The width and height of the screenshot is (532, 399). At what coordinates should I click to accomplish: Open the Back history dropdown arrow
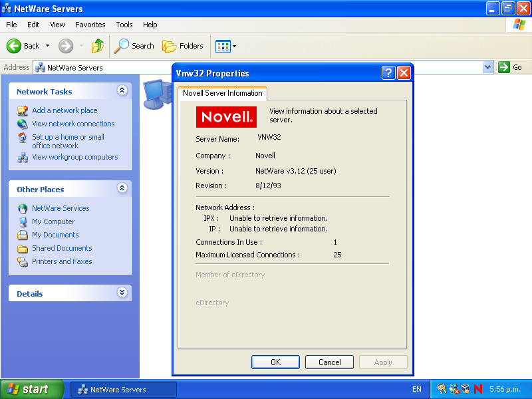(47, 46)
